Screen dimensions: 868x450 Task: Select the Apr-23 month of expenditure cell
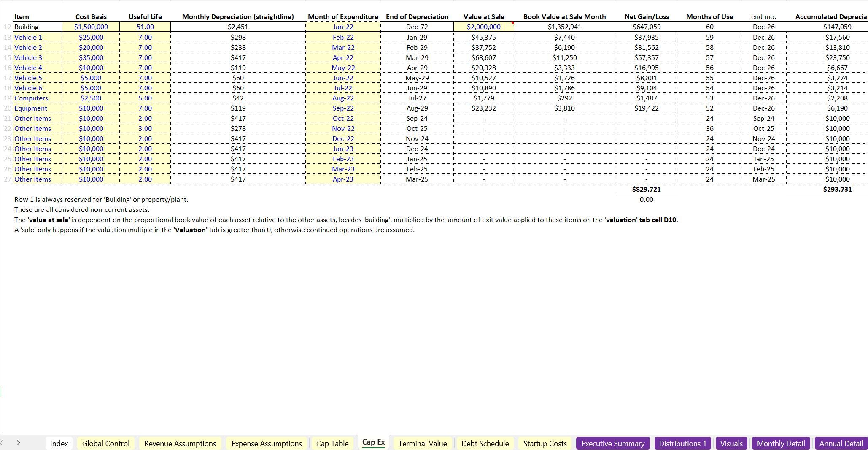coord(343,179)
